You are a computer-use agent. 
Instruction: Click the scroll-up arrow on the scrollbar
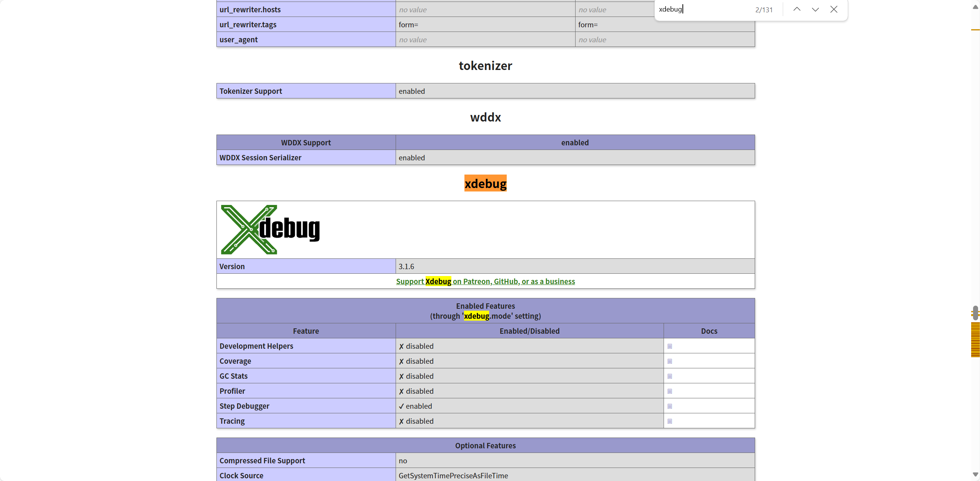[x=975, y=6]
